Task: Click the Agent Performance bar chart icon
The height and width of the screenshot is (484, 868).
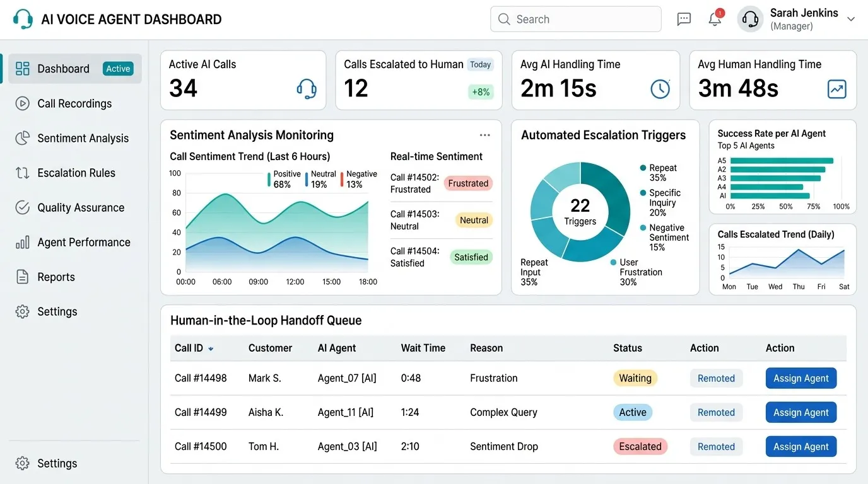Action: [23, 242]
